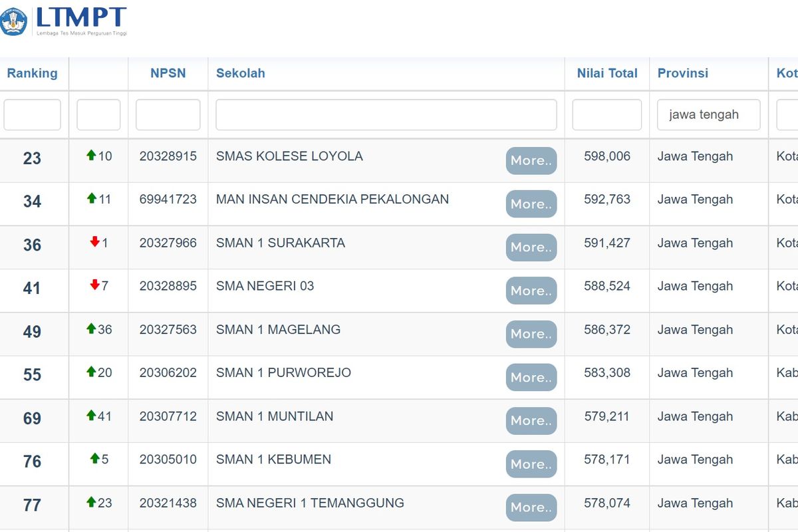Focus the Provinsi filter with 'jawa tengah'
The width and height of the screenshot is (798, 532).
[x=708, y=114]
